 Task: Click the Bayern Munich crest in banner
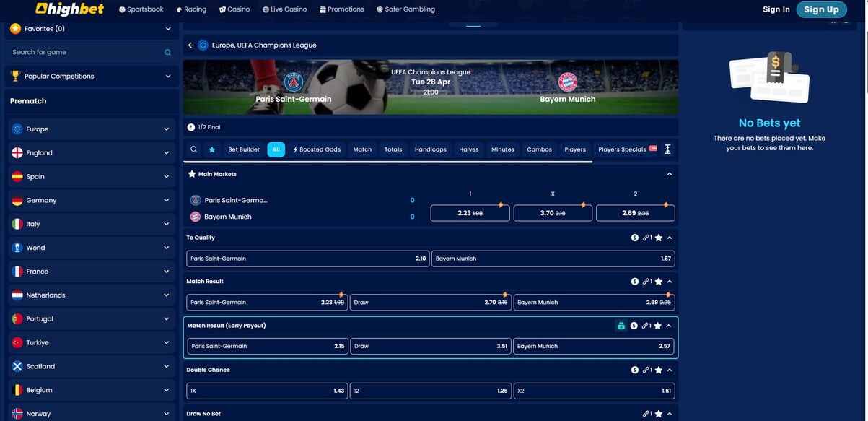[568, 82]
